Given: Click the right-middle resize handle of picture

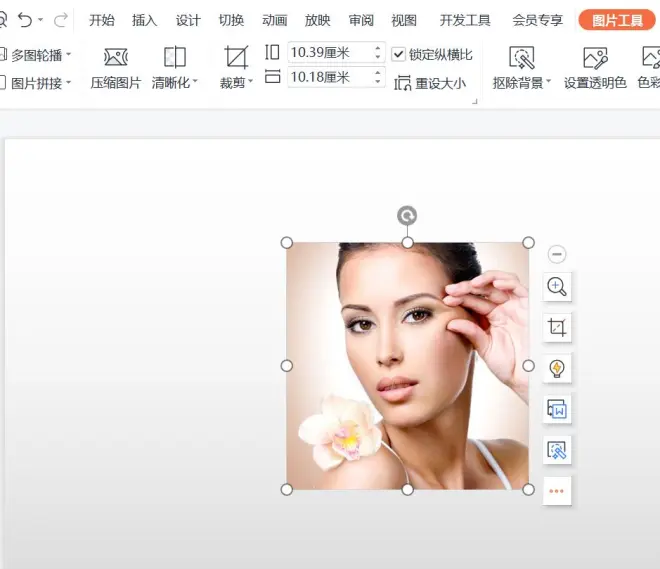Looking at the screenshot, I should coord(528,366).
